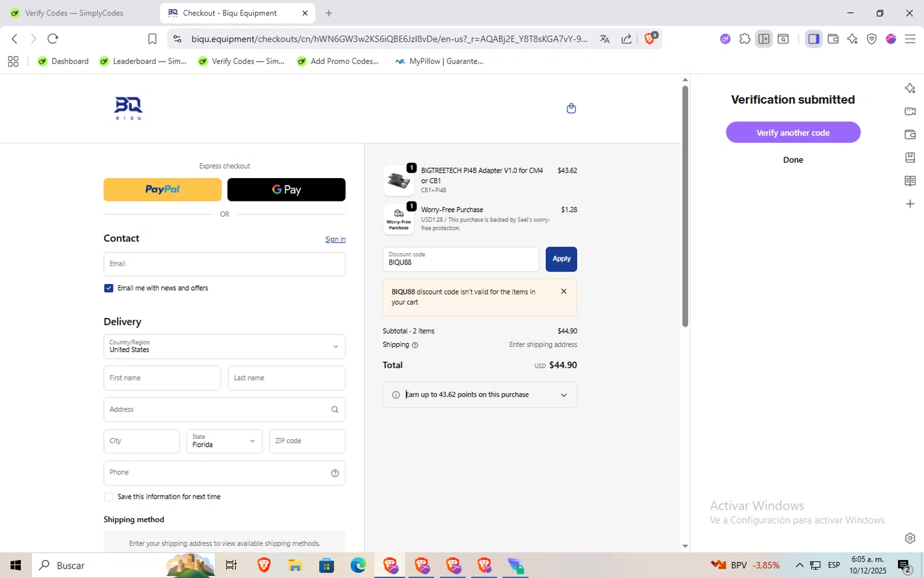Toggle the browser sidebar panel icon

(814, 39)
